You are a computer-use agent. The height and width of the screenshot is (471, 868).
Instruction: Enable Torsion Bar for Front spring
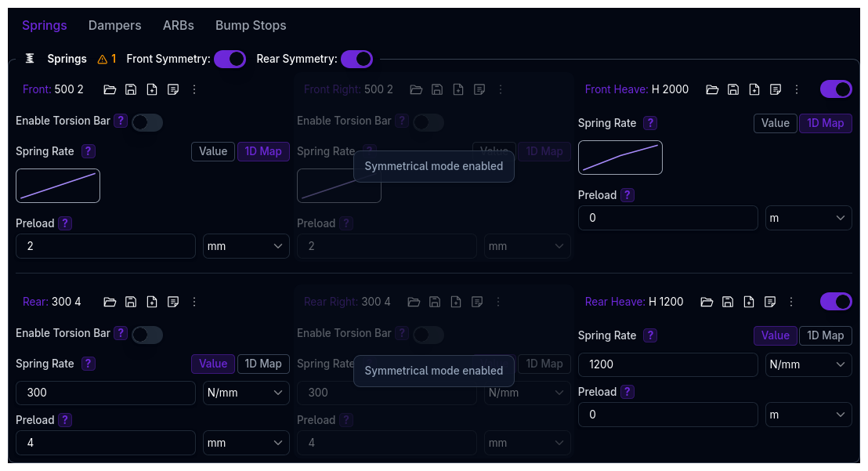tap(147, 122)
